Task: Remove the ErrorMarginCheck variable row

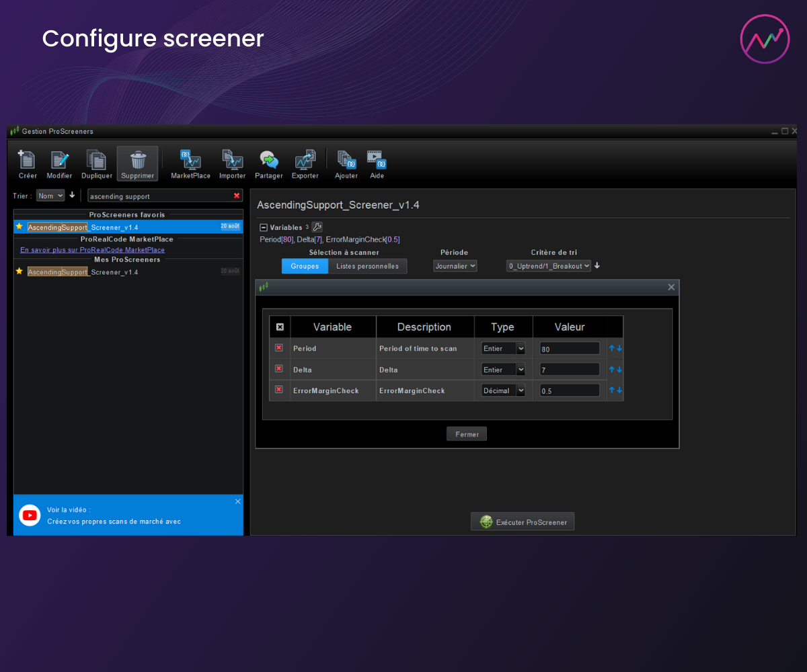Action: [x=279, y=390]
